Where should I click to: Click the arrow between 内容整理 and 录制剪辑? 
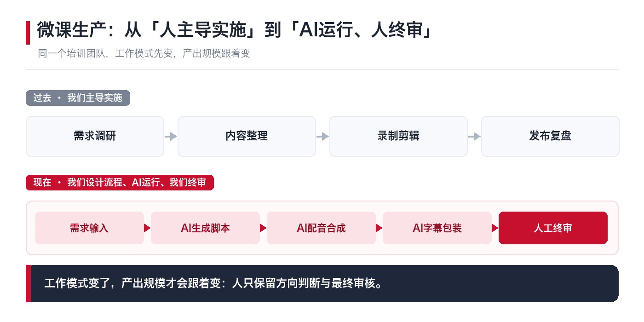(322, 136)
